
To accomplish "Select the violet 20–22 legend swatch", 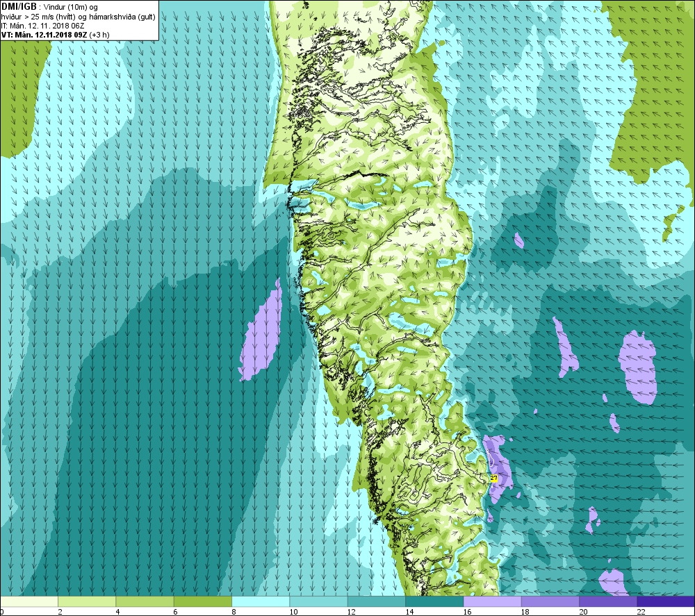I will pyautogui.click(x=608, y=601).
